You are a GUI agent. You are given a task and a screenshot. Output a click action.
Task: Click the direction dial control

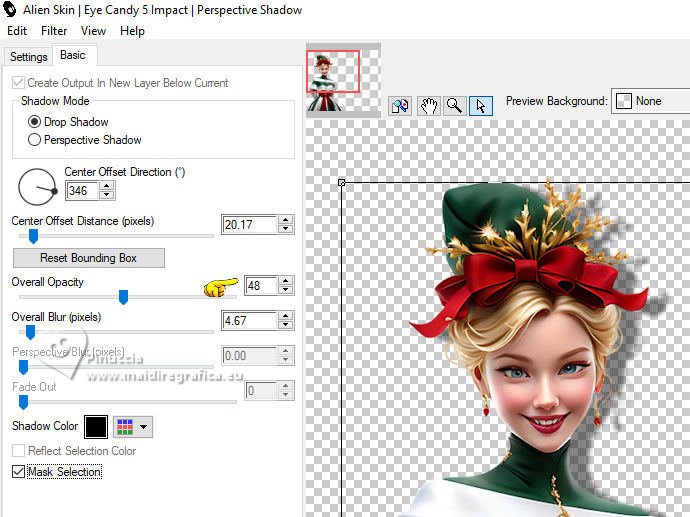click(x=37, y=187)
